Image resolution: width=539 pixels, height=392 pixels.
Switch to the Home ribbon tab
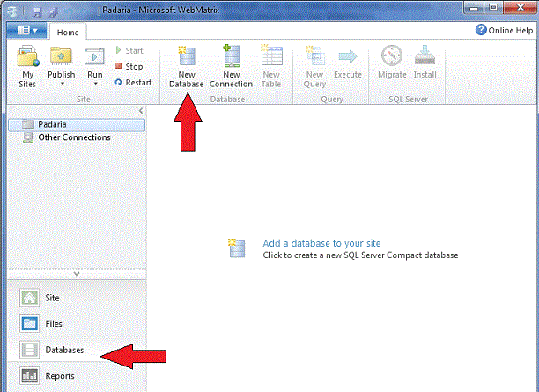(68, 33)
